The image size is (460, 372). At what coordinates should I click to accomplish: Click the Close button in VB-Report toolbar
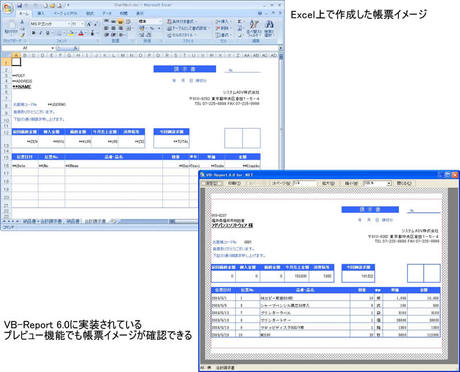click(x=404, y=183)
